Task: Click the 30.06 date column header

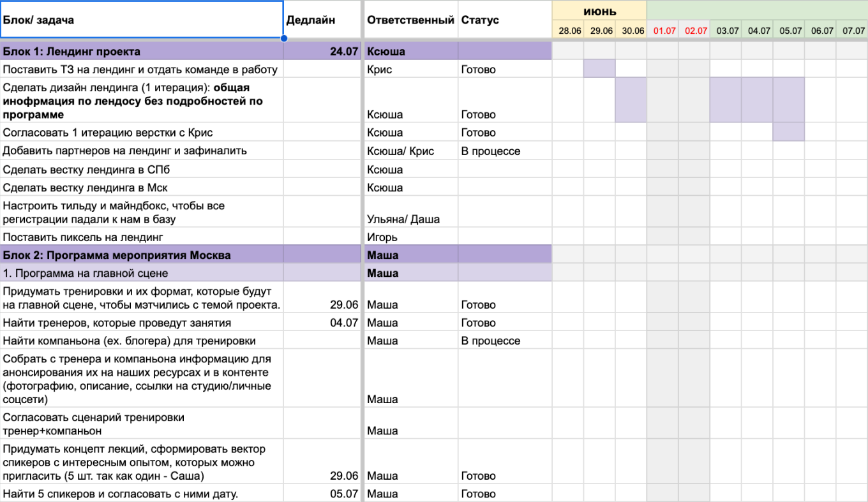Action: [631, 30]
